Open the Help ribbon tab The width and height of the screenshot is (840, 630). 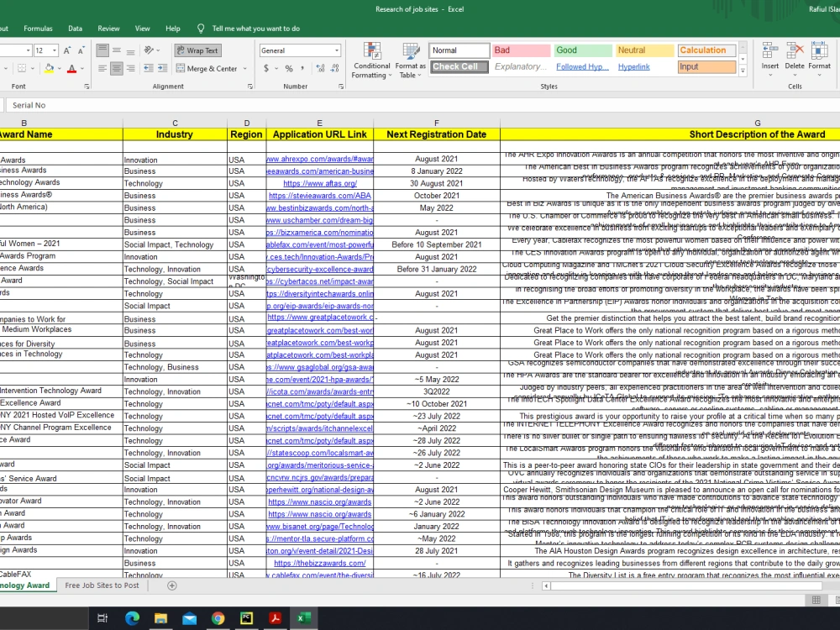point(172,29)
